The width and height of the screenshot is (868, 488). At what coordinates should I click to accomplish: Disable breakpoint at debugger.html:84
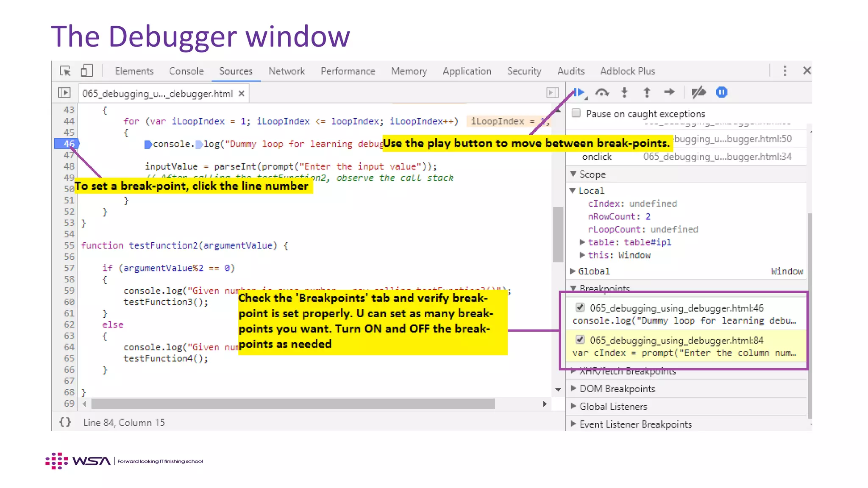point(580,339)
